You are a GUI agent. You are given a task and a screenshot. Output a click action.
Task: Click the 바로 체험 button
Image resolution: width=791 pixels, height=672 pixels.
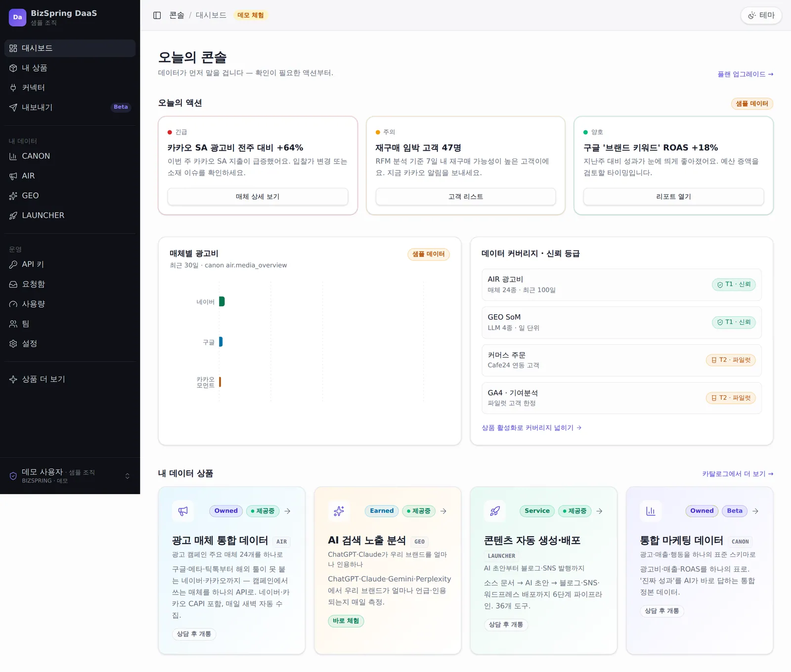(346, 621)
